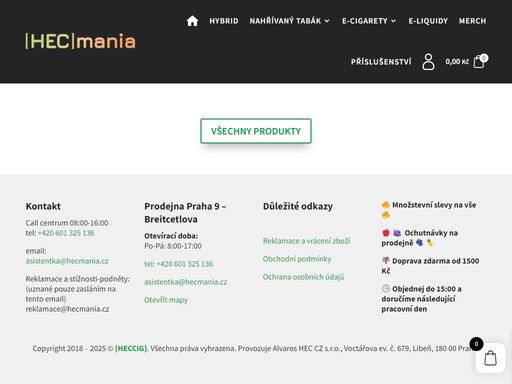Open the E-liquidy menu item

[x=428, y=21]
